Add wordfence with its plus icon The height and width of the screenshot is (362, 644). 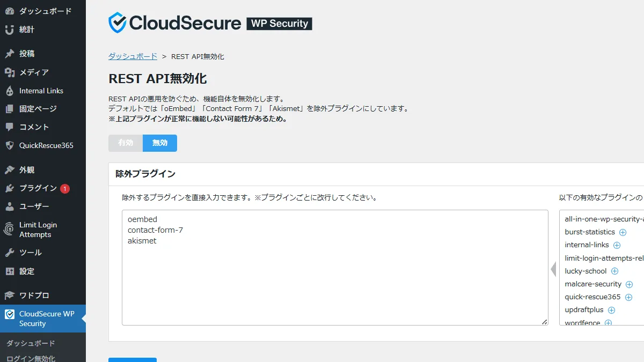608,323
